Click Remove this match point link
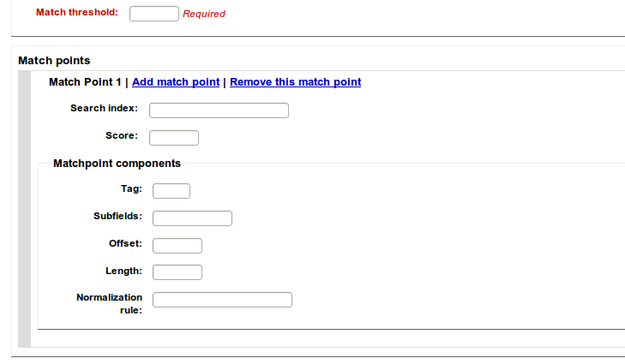 (x=295, y=82)
